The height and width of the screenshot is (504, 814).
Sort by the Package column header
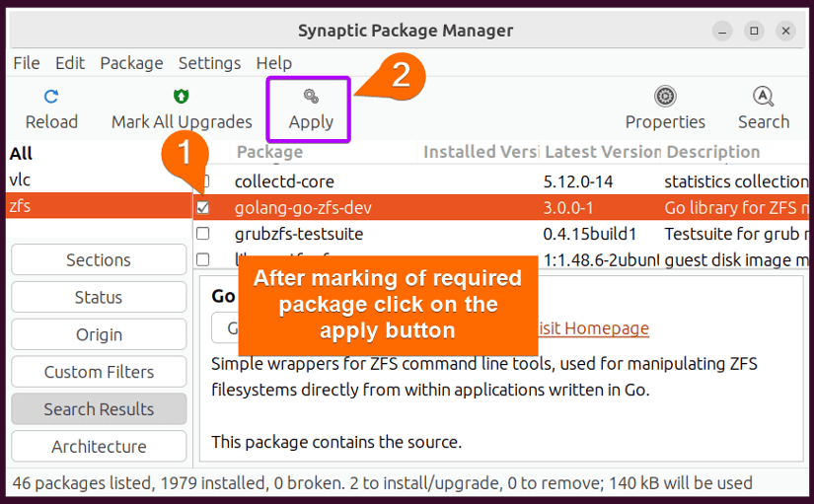[x=325, y=152]
